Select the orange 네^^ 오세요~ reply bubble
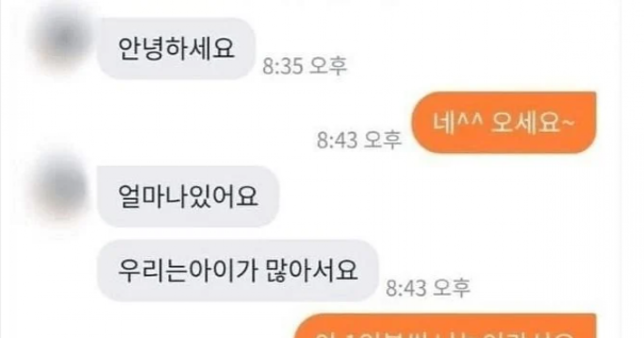The image size is (644, 338). (504, 122)
